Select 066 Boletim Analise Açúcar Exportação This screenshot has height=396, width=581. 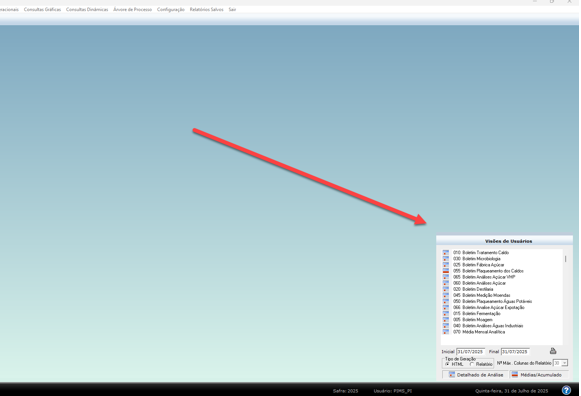coord(489,307)
